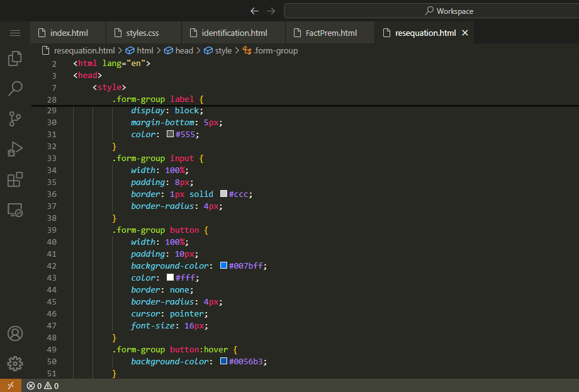Image resolution: width=579 pixels, height=392 pixels.
Task: Open the Run and Debug view
Action: (x=15, y=149)
